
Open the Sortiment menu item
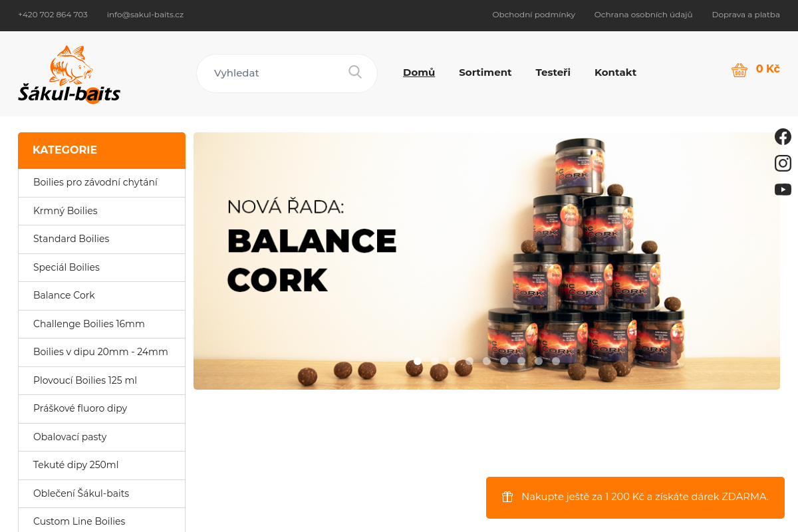pyautogui.click(x=485, y=72)
